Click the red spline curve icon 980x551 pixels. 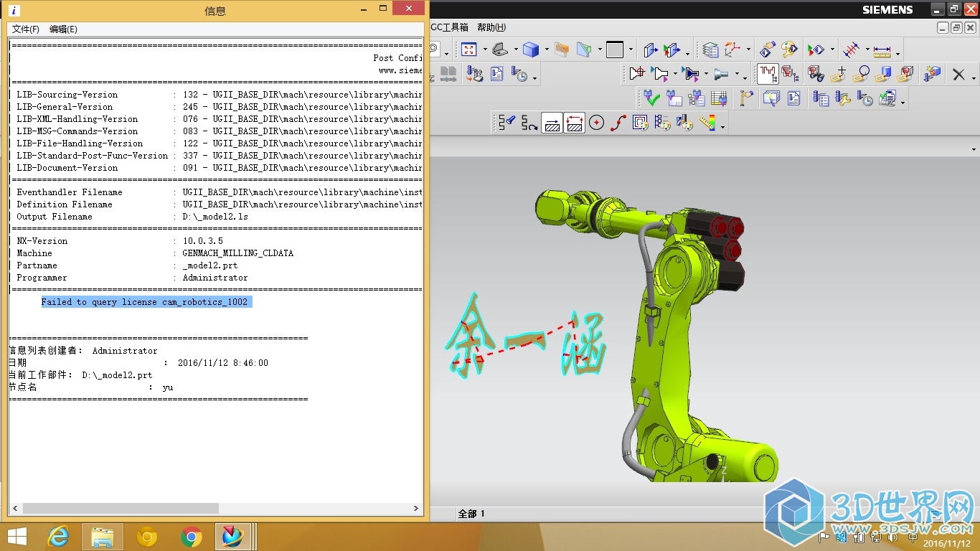(x=618, y=123)
